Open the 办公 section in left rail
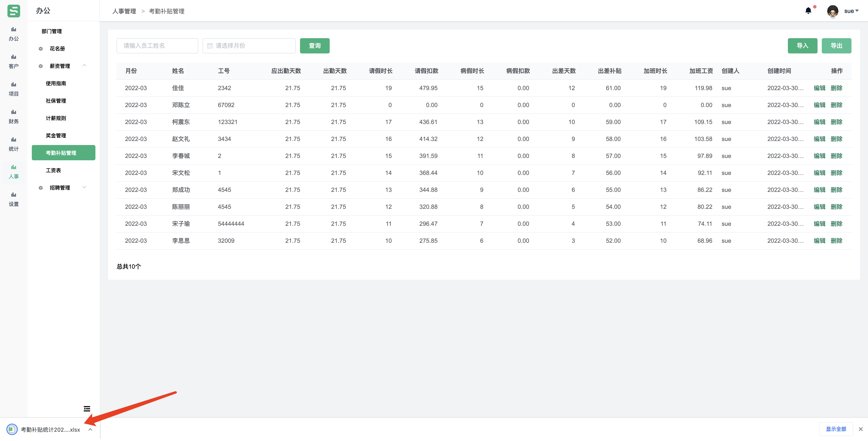 [x=14, y=34]
